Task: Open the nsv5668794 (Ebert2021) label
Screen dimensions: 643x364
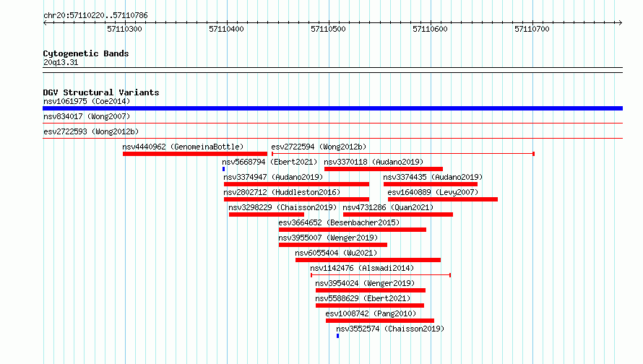Action: tap(269, 162)
